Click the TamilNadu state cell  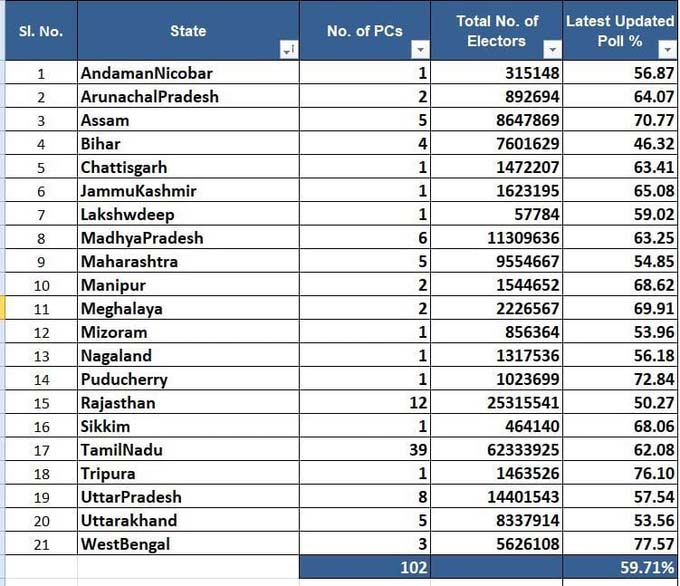(187, 450)
